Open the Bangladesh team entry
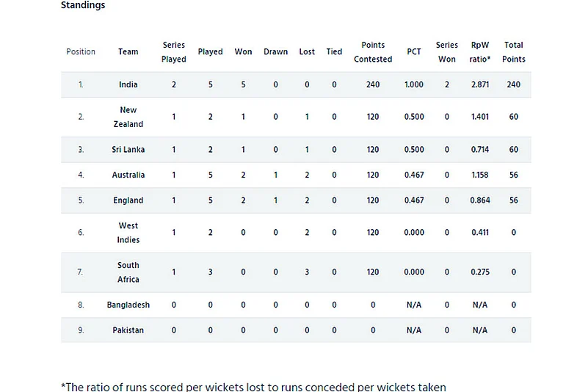Image resolution: width=588 pixels, height=392 pixels. (x=128, y=305)
